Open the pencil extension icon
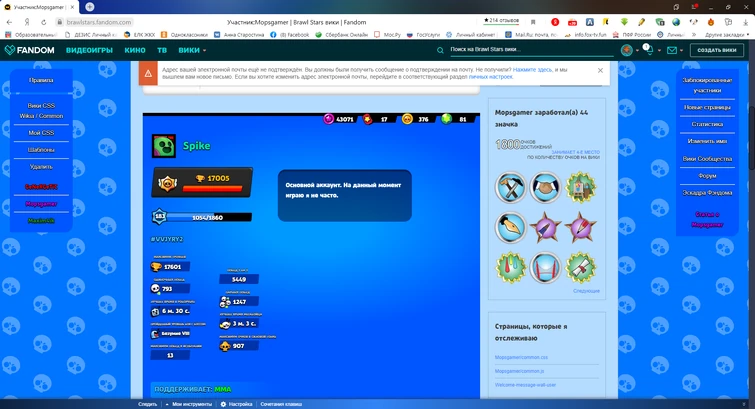The height and width of the screenshot is (409, 755). (x=641, y=22)
